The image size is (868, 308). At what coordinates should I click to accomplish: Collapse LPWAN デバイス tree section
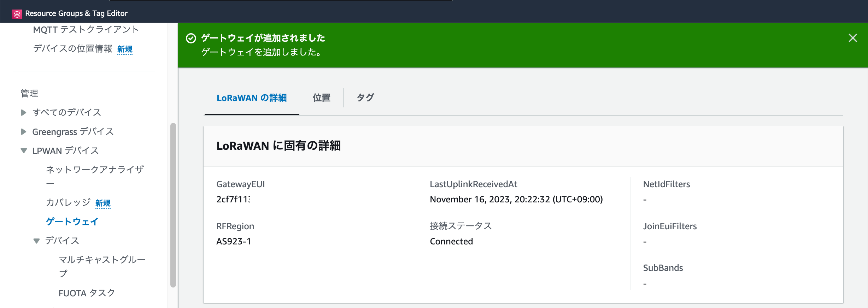click(x=24, y=151)
